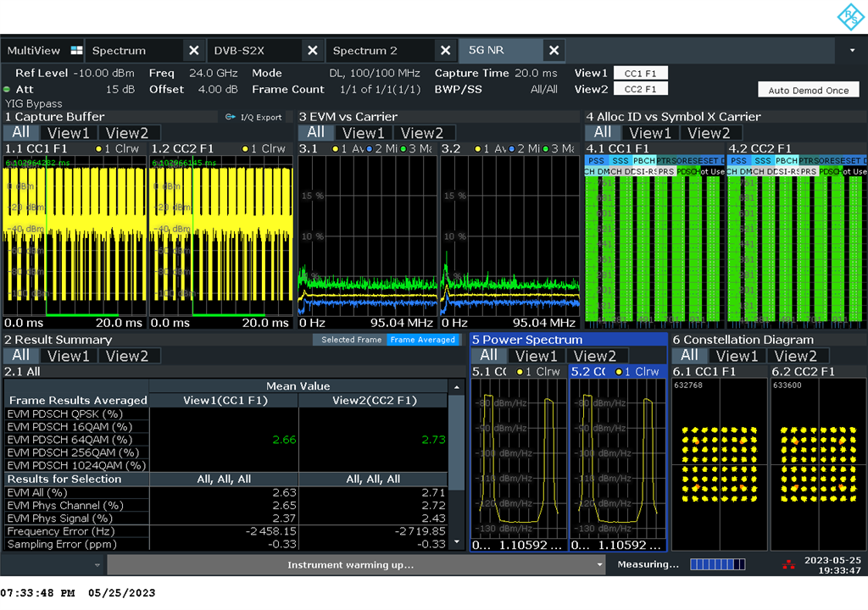Click the 6.2 CC2 F1 constellation
Viewport: 868px width, 610px height.
[819, 464]
